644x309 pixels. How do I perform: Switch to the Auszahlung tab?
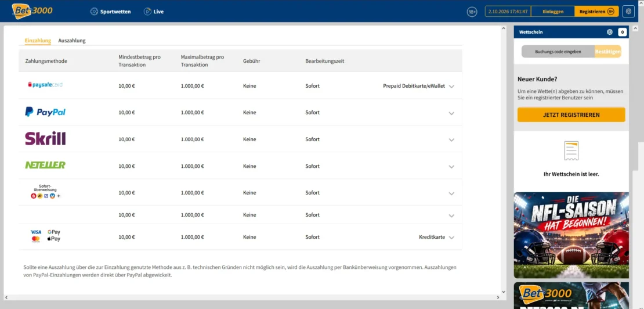pyautogui.click(x=72, y=40)
